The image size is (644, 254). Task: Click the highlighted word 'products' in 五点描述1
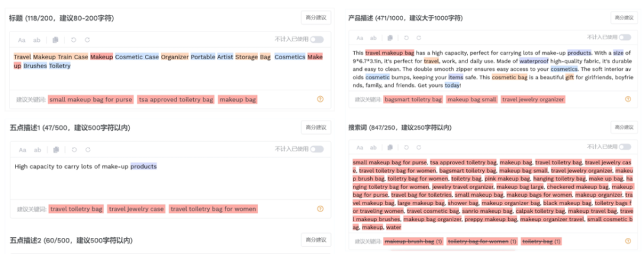144,166
